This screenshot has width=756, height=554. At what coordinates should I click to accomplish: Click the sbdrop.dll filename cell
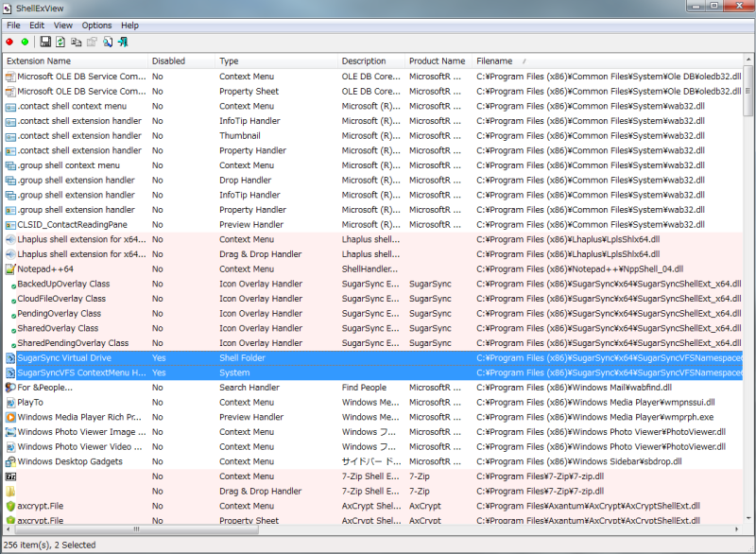tap(579, 461)
